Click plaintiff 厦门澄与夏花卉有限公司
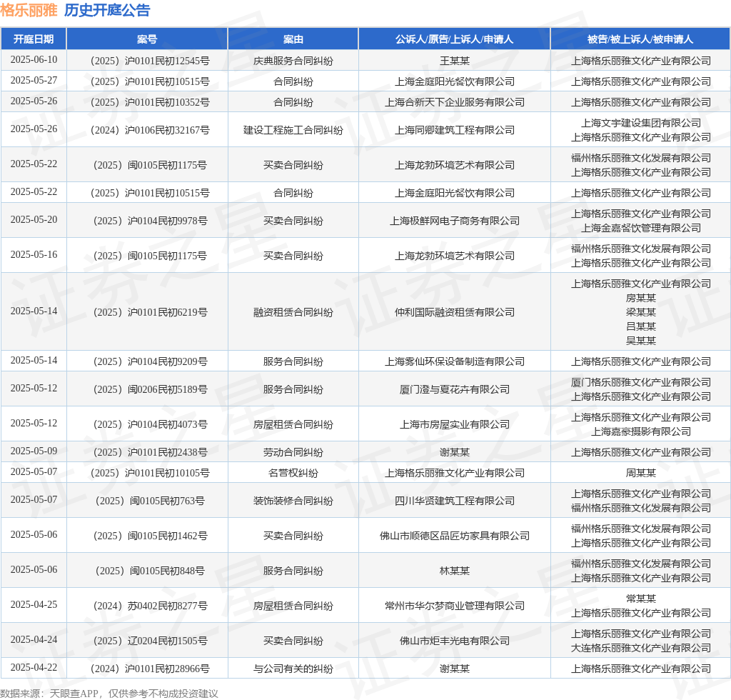The image size is (731, 700). click(455, 390)
